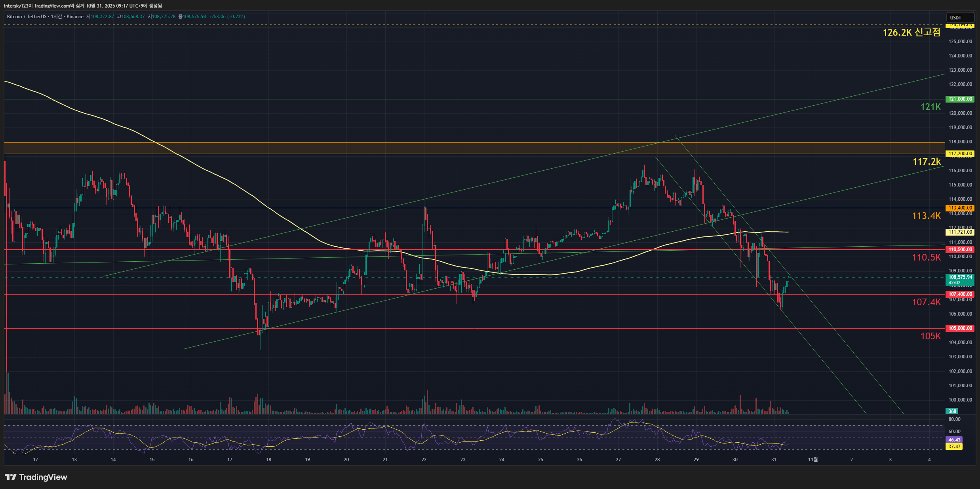Viewport: 980px width, 489px height.
Task: Click the red 105,000.00 price tag
Action: pos(960,328)
